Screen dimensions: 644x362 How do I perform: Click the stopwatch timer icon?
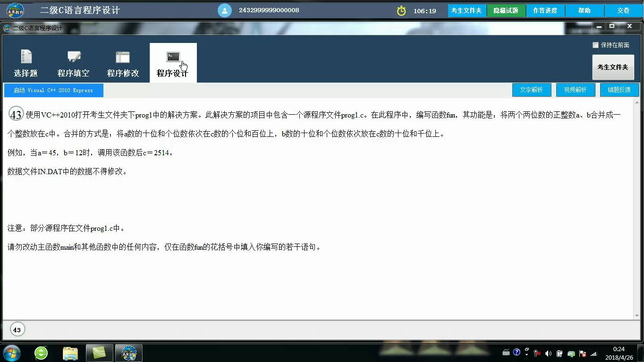tap(401, 10)
